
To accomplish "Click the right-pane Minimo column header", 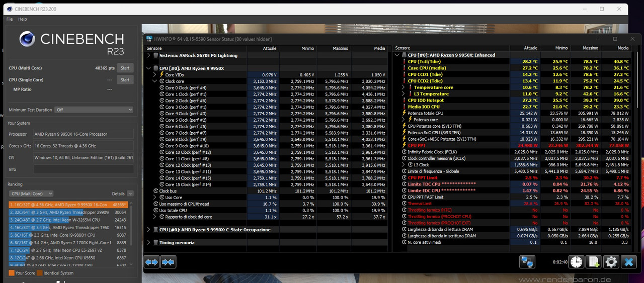I will coord(555,48).
